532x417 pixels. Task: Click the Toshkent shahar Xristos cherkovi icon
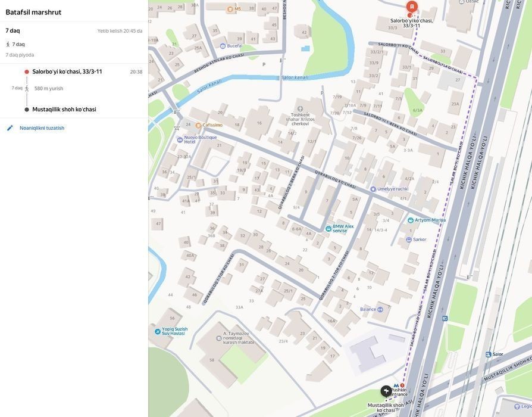[300, 109]
